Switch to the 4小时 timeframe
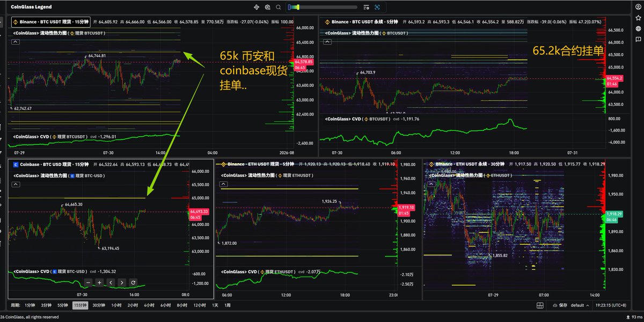 (x=149, y=305)
